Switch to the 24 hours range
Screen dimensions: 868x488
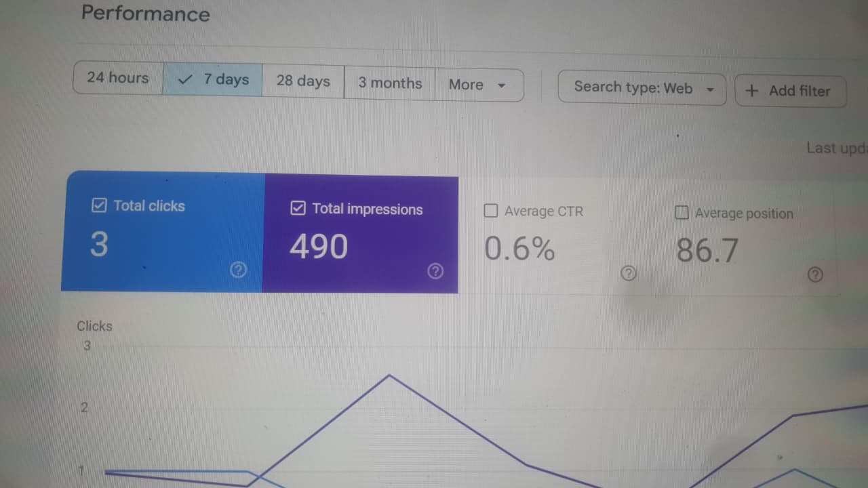click(x=117, y=78)
